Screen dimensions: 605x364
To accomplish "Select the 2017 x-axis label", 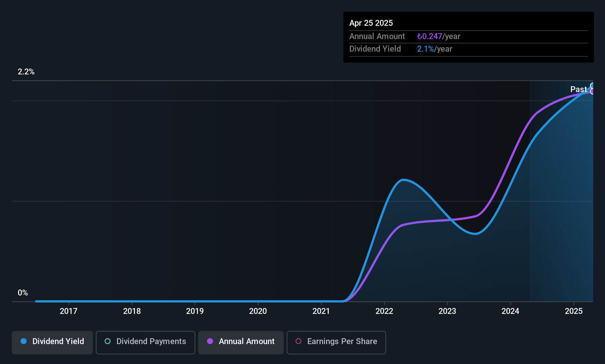I will (x=69, y=311).
